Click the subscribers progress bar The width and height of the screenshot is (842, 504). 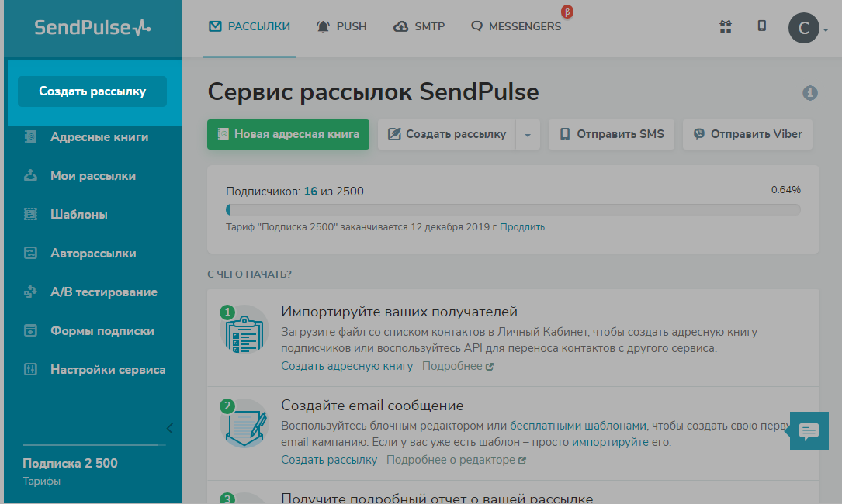513,209
